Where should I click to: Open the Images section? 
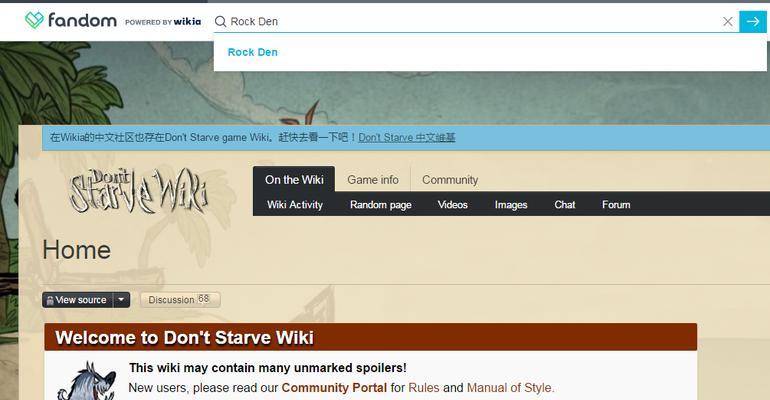(511, 205)
